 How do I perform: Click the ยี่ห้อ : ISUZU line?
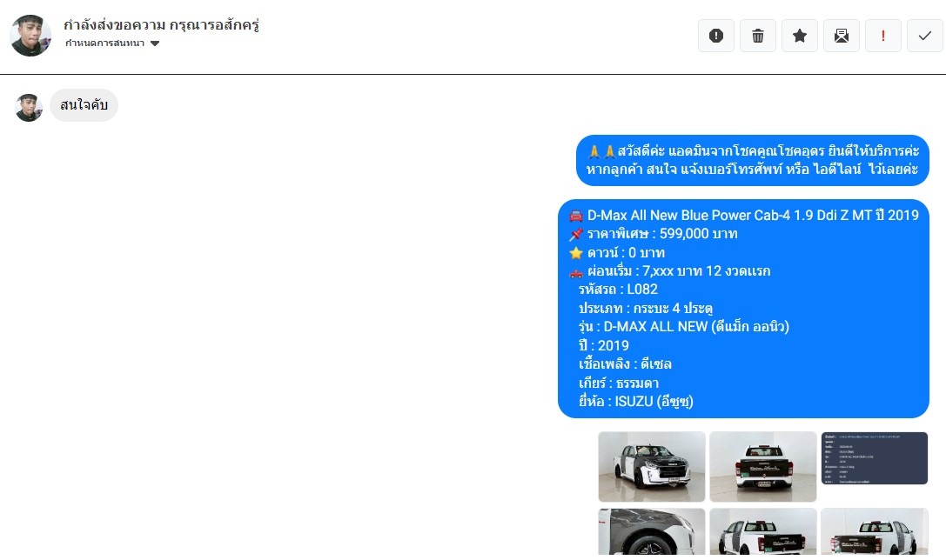tap(636, 402)
